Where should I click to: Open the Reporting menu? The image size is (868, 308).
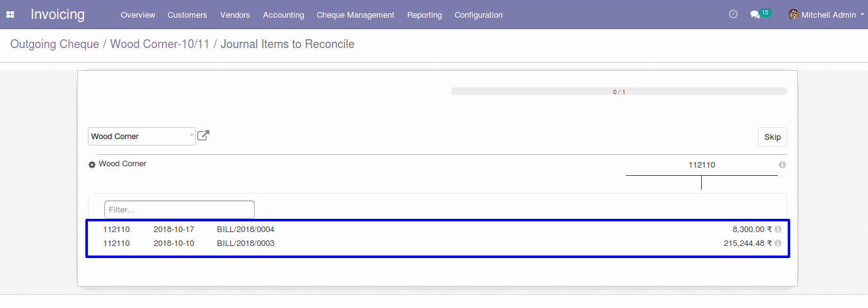[425, 15]
